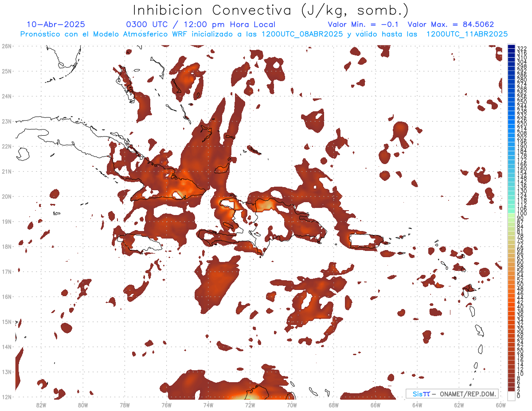This screenshot has width=532, height=411.
Task: Click the 16N latitude label
Action: click(x=7, y=297)
